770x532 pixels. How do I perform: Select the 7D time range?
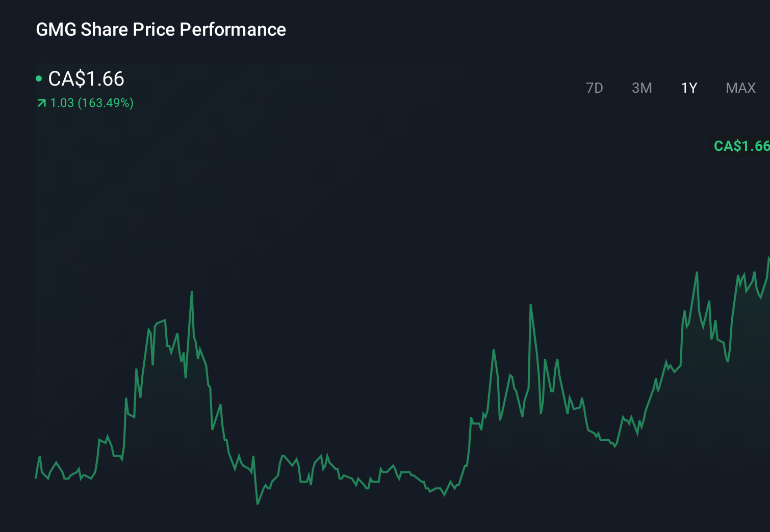(x=595, y=88)
